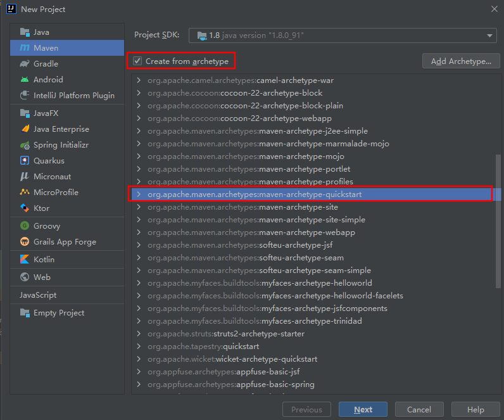Select the Spring Initializr label

(x=61, y=145)
